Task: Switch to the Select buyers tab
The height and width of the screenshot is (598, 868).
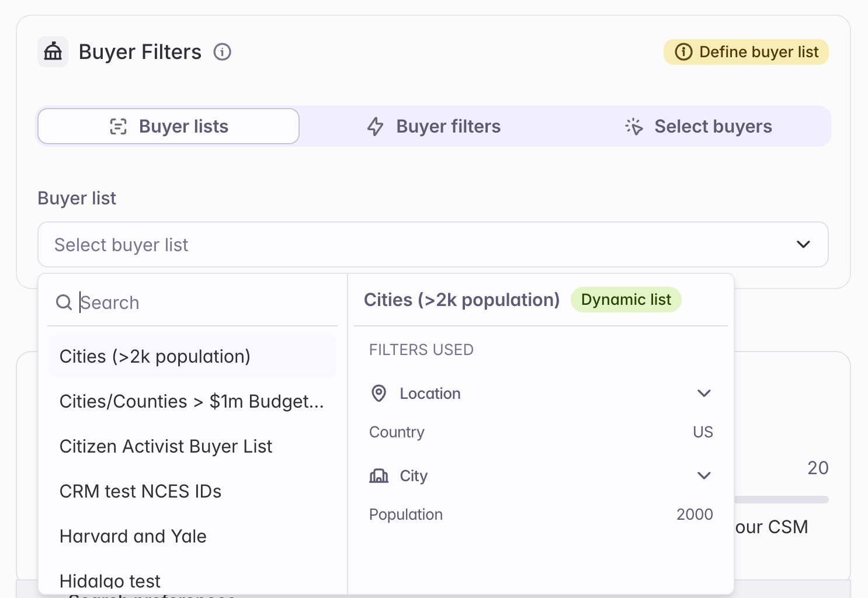Action: point(699,126)
